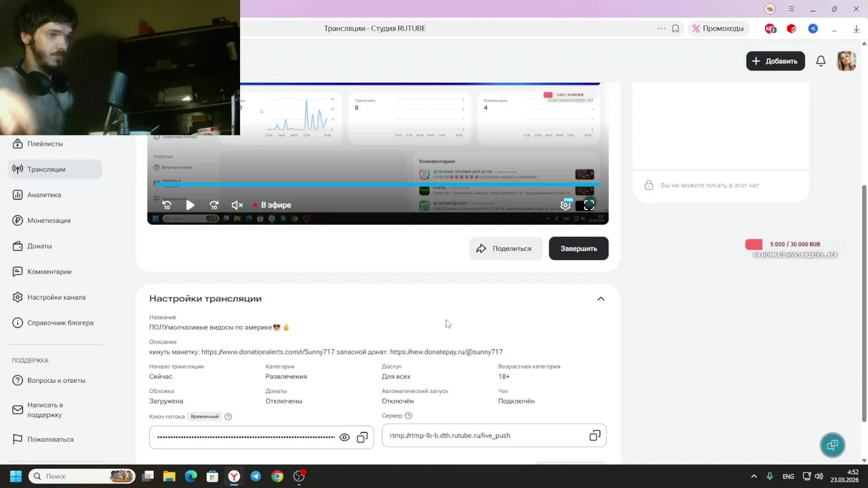
Task: Click the taskbar Поиск search box
Action: tap(82, 476)
